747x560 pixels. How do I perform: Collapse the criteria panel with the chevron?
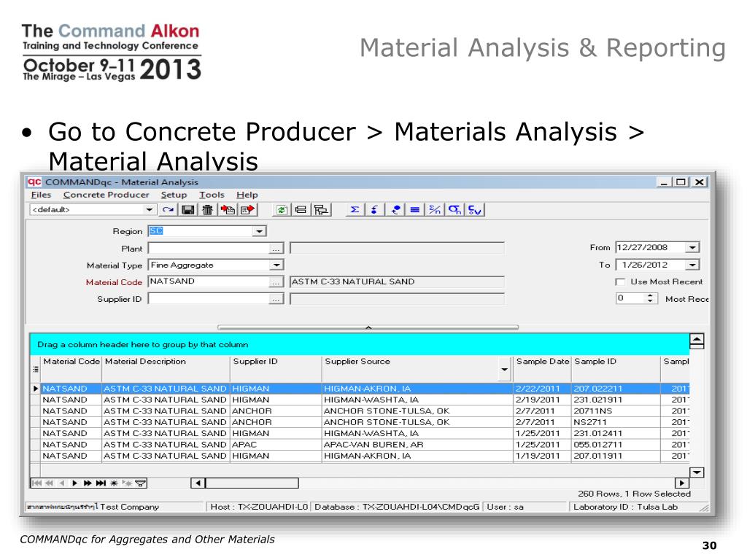pos(368,327)
